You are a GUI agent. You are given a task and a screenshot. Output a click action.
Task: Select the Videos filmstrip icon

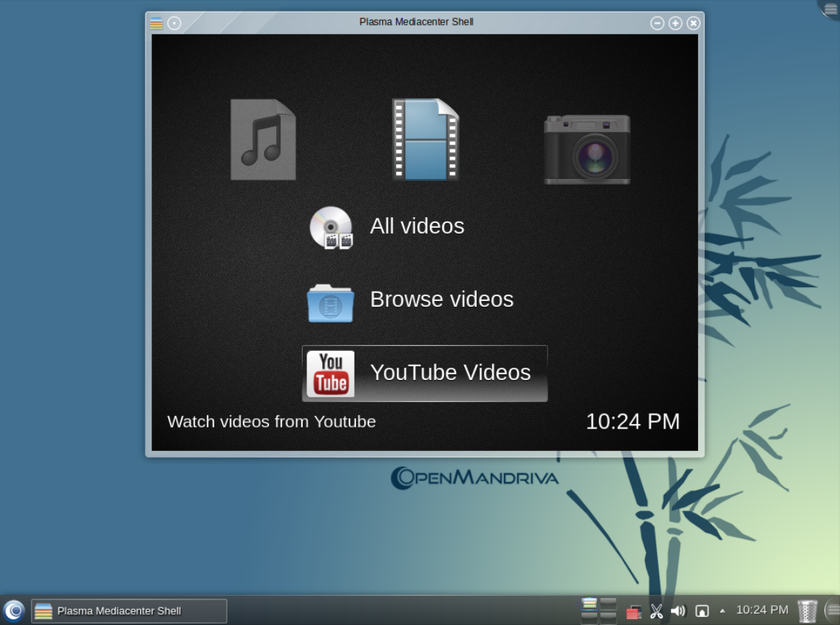(x=425, y=140)
